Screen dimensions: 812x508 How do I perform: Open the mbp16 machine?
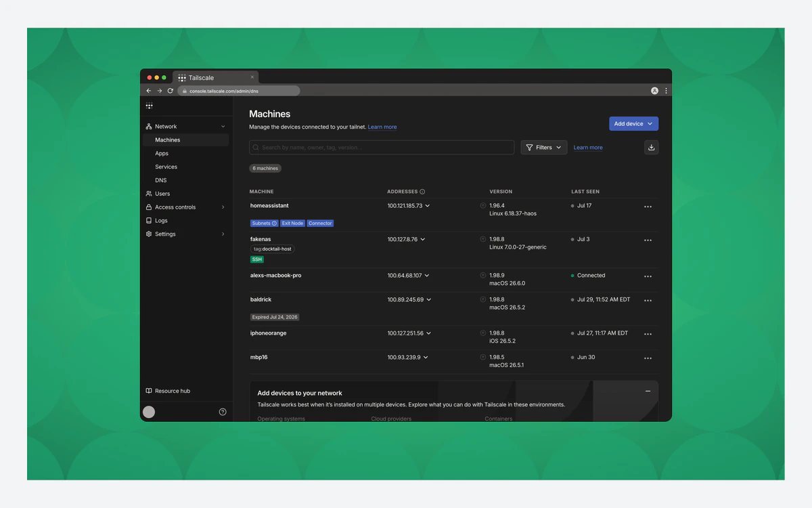coord(259,357)
